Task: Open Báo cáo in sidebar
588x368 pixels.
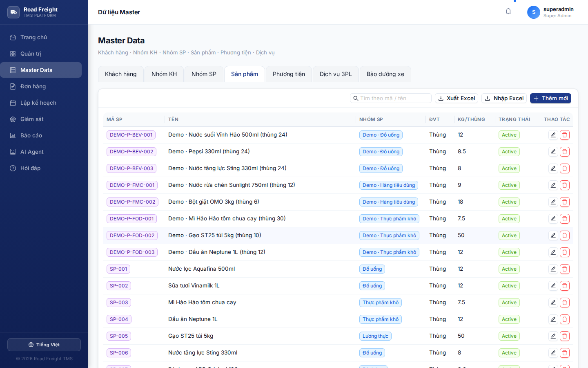Action: 41,135
